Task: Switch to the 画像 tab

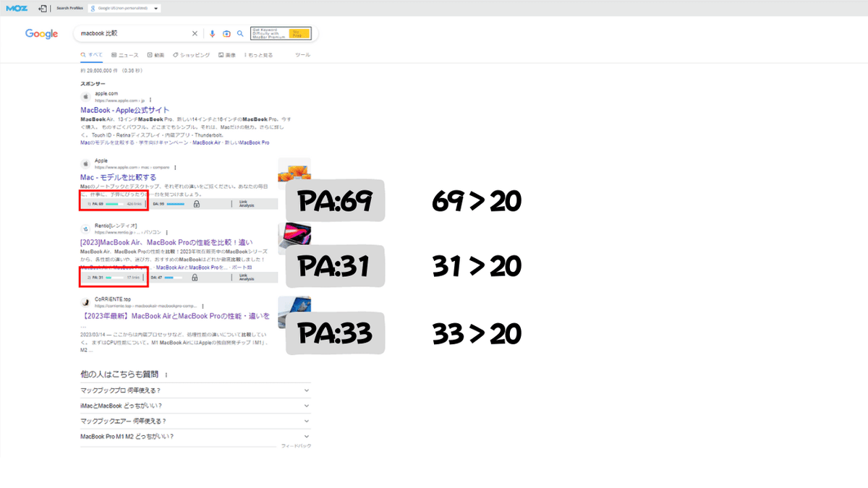Action: (x=227, y=55)
